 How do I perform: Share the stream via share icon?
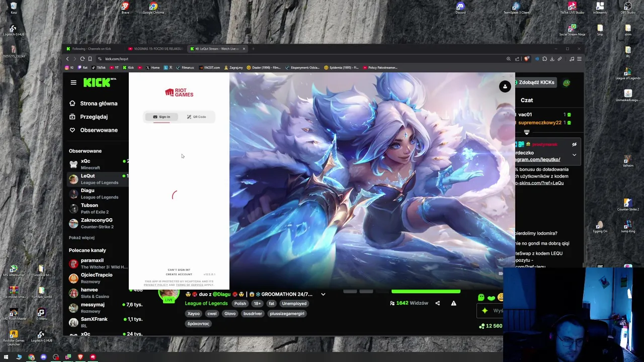[x=437, y=303]
